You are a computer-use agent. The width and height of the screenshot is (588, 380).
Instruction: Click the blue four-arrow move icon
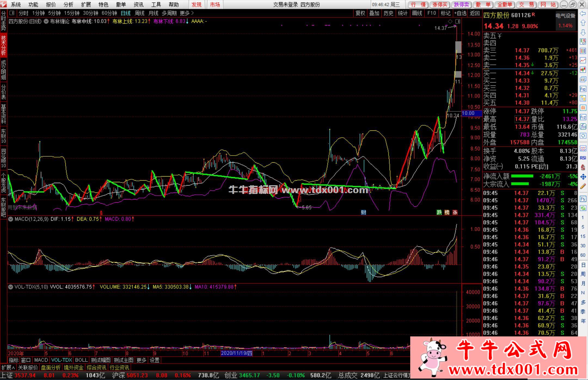[583, 177]
